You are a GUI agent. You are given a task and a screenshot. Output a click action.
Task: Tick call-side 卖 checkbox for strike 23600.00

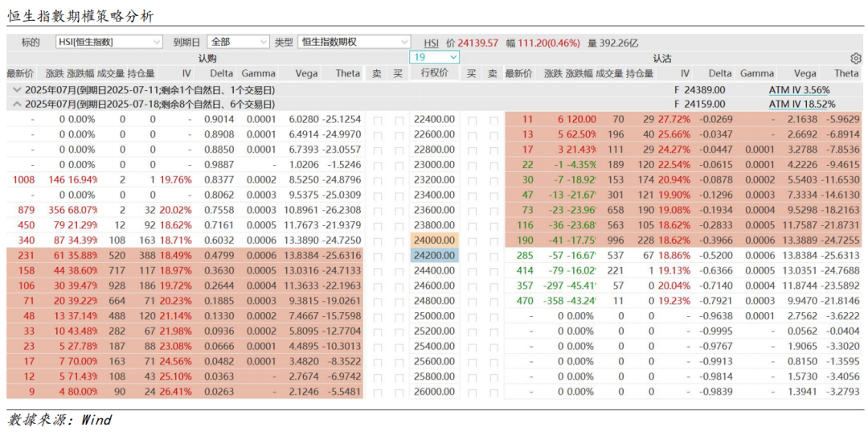[378, 211]
